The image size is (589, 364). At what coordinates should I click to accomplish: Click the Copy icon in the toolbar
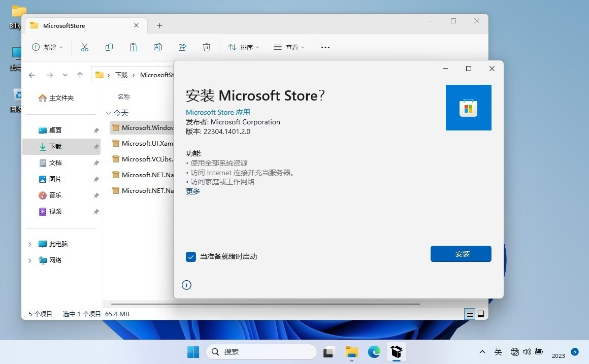click(x=109, y=47)
